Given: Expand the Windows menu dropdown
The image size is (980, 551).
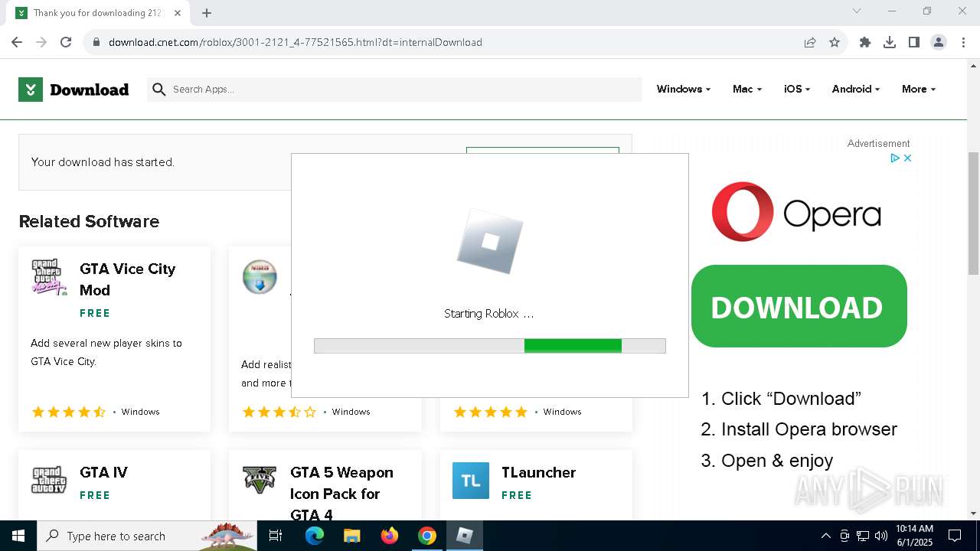Looking at the screenshot, I should [683, 90].
